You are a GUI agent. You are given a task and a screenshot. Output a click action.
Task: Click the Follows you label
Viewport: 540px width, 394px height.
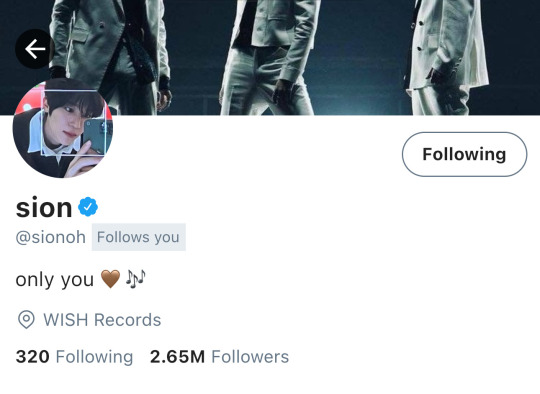[x=138, y=237]
